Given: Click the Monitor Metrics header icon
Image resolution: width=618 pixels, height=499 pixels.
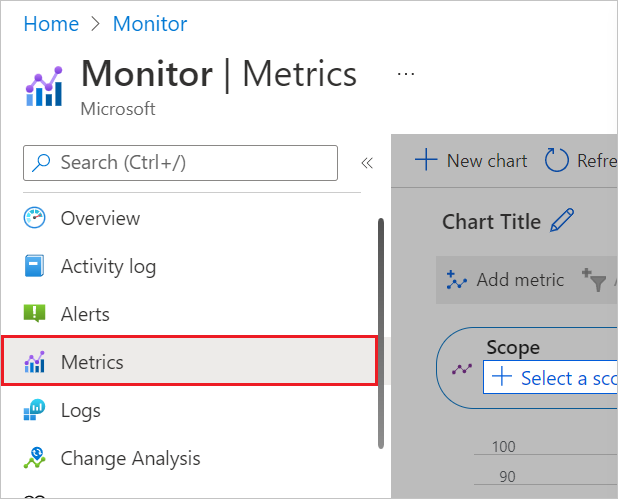Looking at the screenshot, I should click(44, 86).
